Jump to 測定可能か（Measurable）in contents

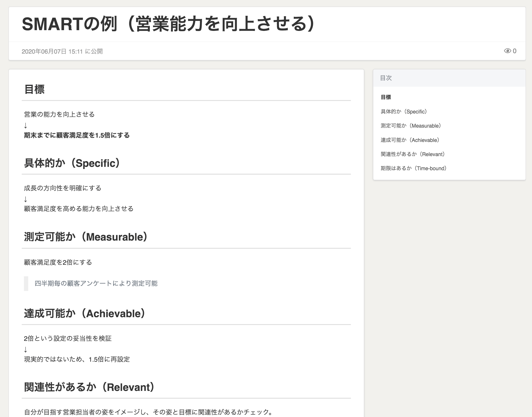pyautogui.click(x=411, y=126)
